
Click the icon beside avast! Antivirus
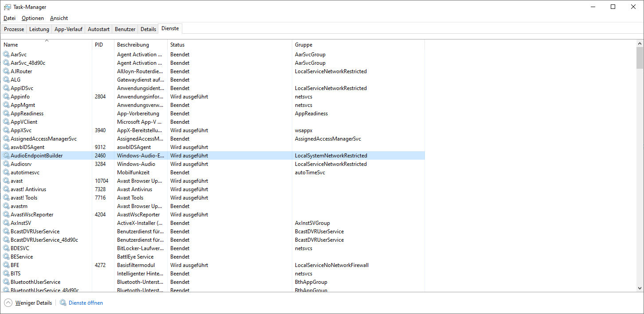point(6,189)
